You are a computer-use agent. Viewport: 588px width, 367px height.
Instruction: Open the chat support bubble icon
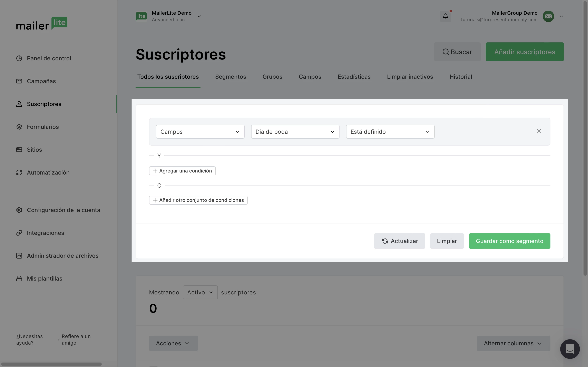pyautogui.click(x=570, y=349)
